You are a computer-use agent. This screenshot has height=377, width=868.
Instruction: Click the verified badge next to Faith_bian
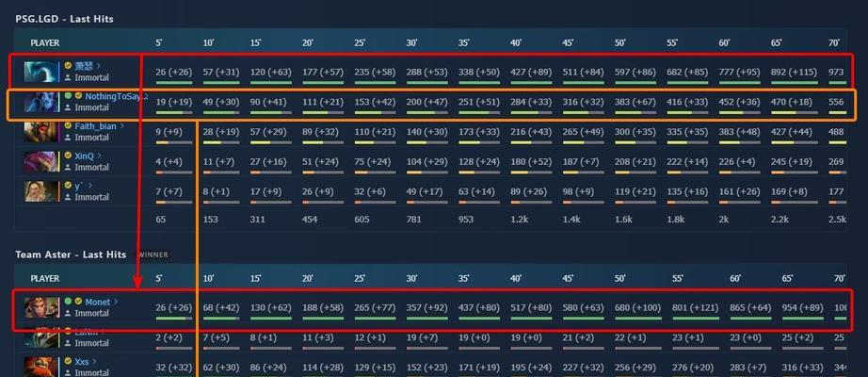coord(68,126)
